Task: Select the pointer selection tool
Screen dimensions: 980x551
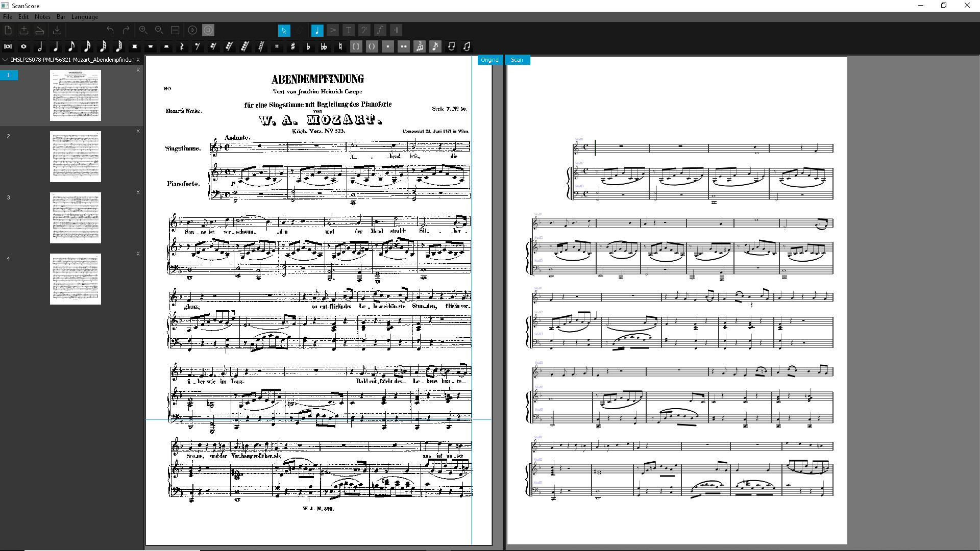Action: coord(284,31)
